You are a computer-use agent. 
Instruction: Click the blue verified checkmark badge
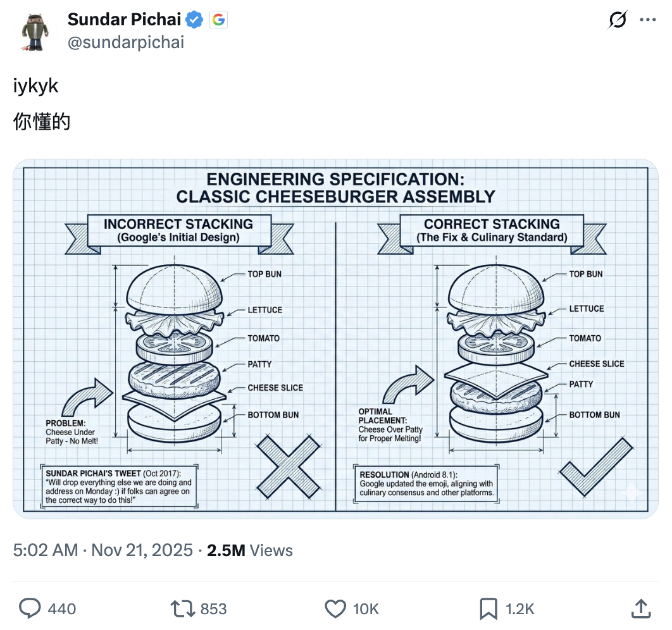click(x=194, y=20)
